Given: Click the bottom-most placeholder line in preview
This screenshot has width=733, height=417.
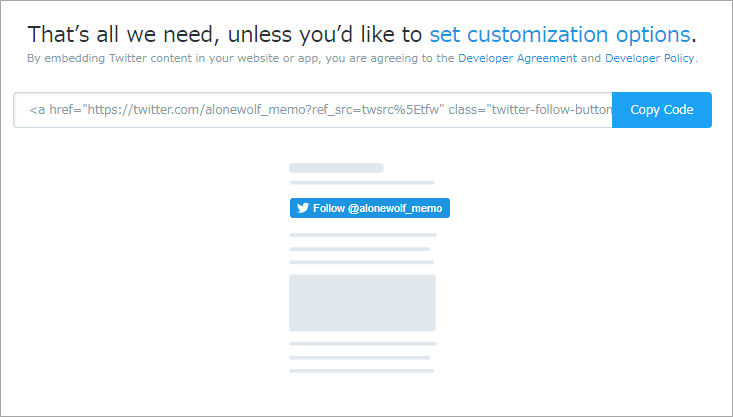Looking at the screenshot, I should [362, 371].
